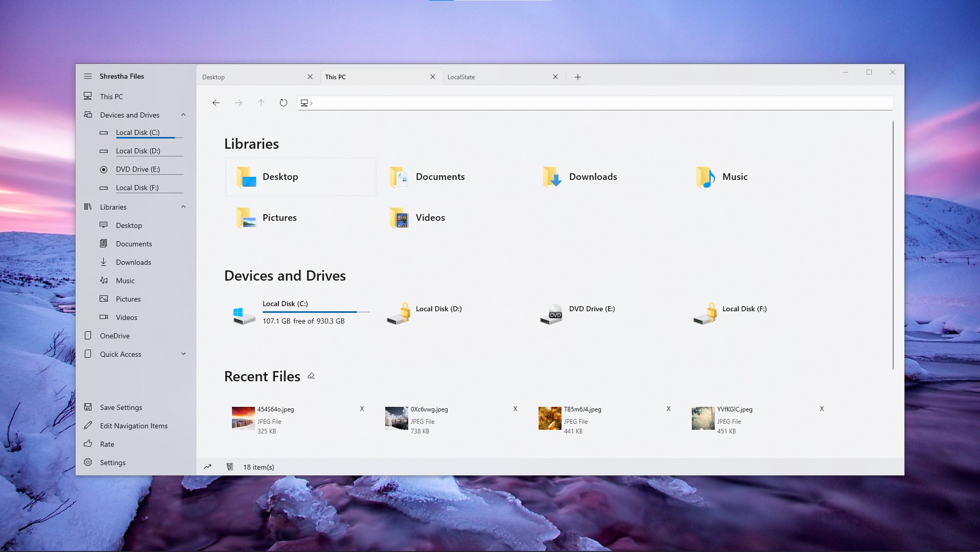Screen dimensions: 980x552
Task: Collapse the Devices and Drives section
Action: click(x=183, y=114)
